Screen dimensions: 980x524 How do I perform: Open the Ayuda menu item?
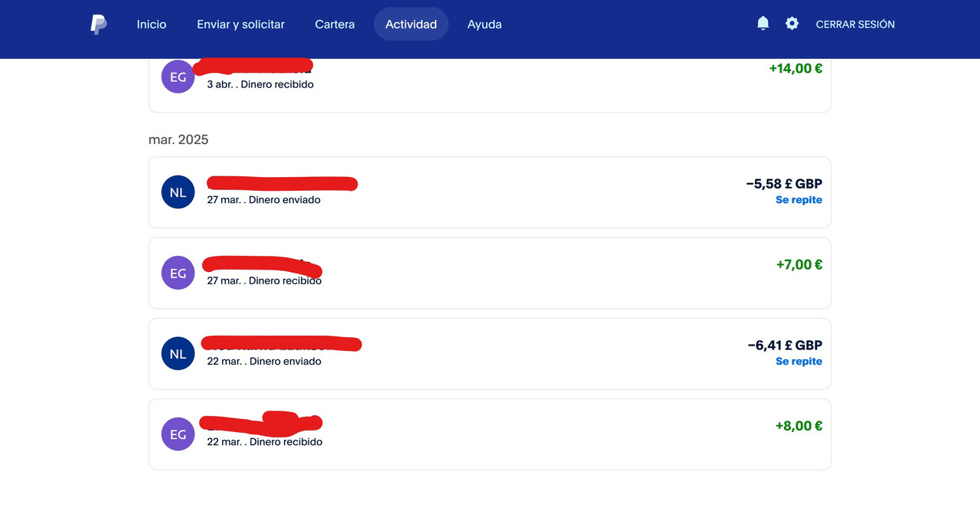point(485,25)
